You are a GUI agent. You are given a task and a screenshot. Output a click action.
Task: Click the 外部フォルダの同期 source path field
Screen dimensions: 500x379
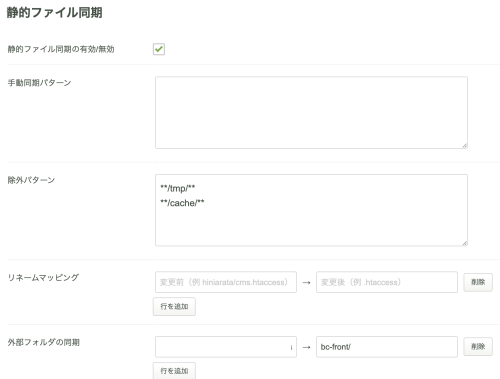tap(226, 347)
